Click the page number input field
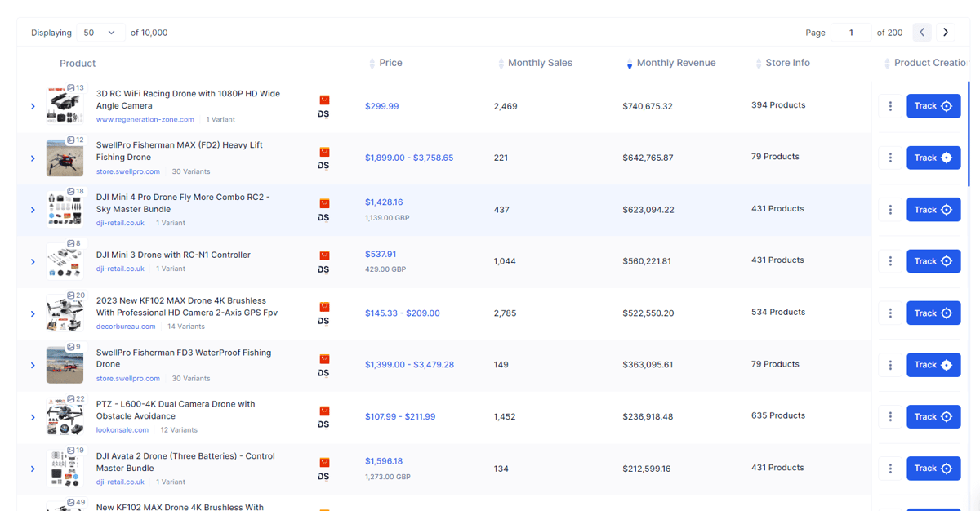The width and height of the screenshot is (980, 511). click(x=851, y=33)
